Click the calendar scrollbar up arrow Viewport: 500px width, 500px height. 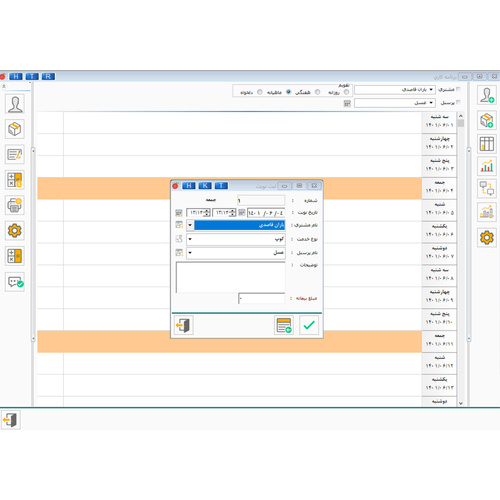coord(461,116)
